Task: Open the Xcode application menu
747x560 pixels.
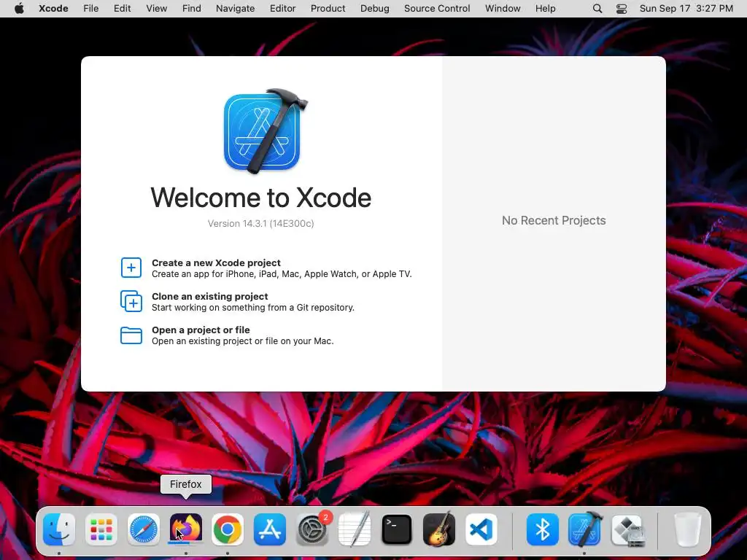Action: 53,9
